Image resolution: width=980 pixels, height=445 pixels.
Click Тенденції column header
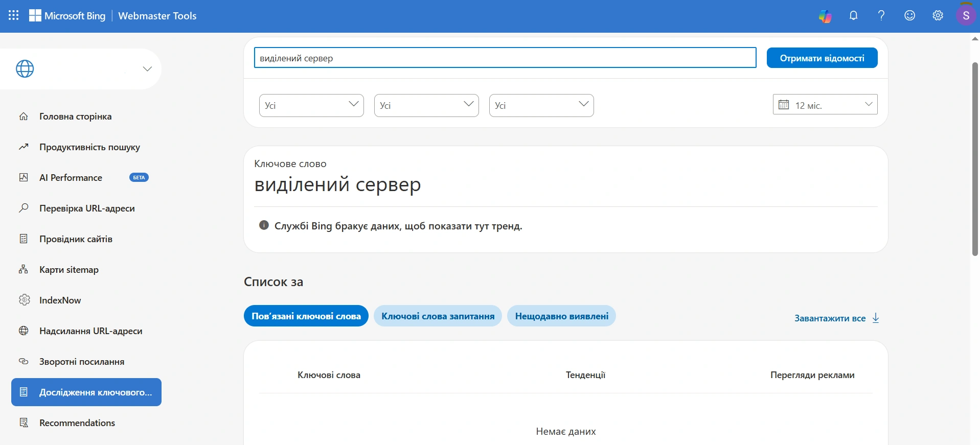pos(585,375)
